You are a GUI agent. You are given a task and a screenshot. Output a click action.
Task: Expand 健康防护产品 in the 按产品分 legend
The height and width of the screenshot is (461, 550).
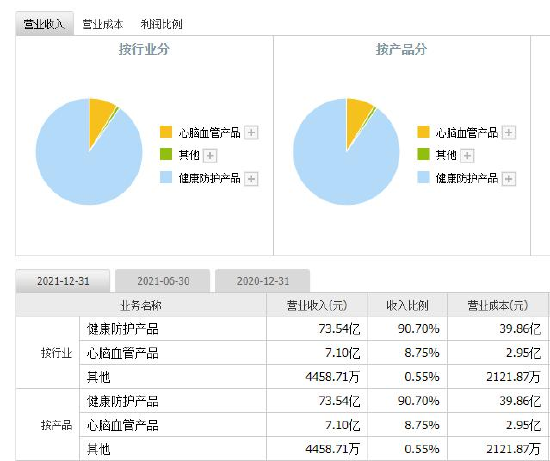[509, 179]
